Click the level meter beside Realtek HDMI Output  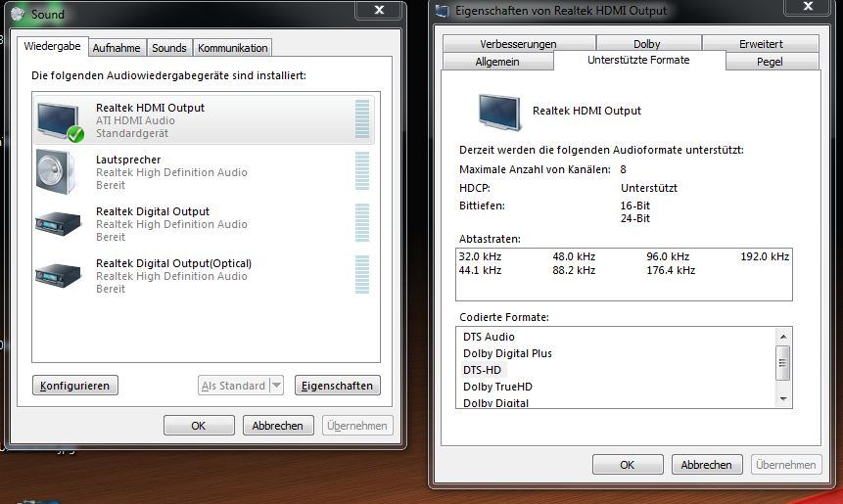coord(362,119)
